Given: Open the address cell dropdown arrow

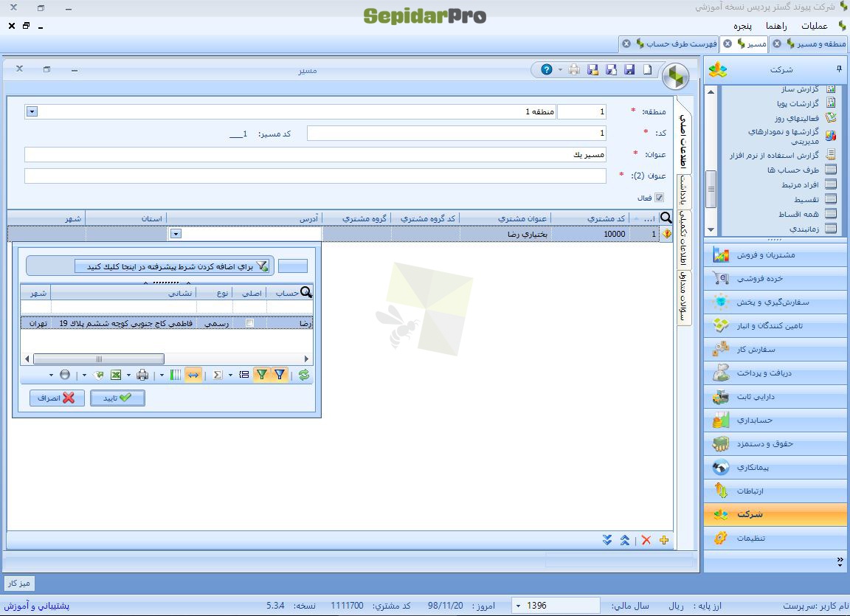Looking at the screenshot, I should coord(176,234).
